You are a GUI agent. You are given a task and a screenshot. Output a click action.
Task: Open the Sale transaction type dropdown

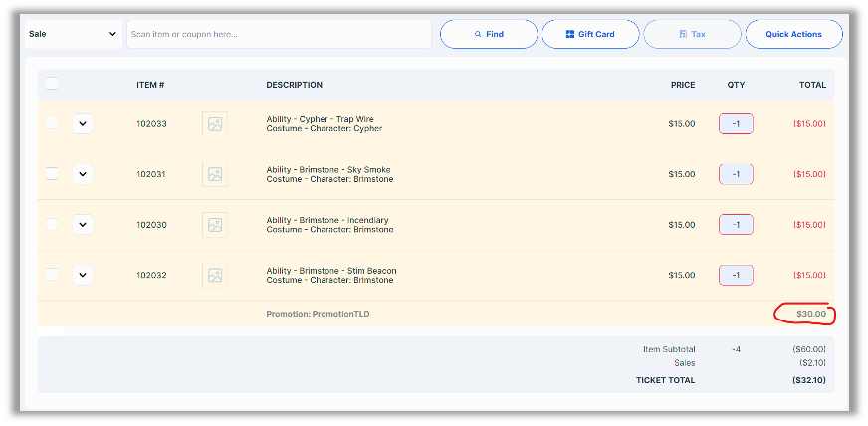coord(73,34)
